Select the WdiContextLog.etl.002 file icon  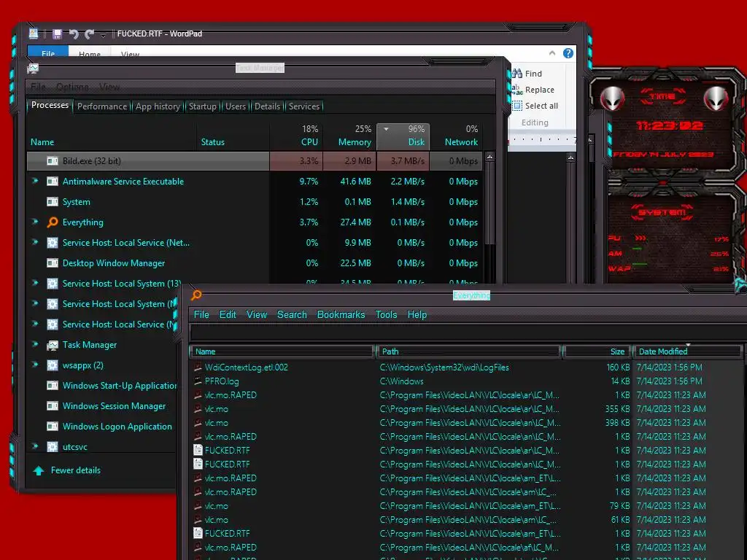[198, 367]
